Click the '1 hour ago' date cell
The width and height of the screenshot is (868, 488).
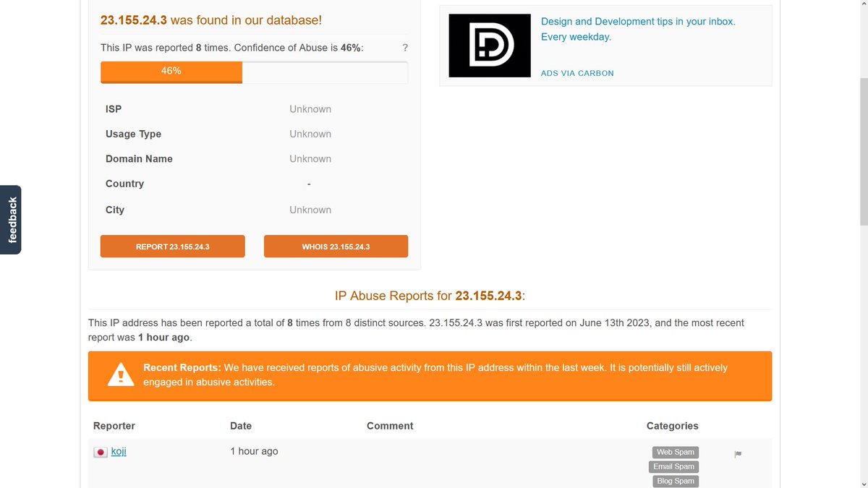tap(254, 451)
